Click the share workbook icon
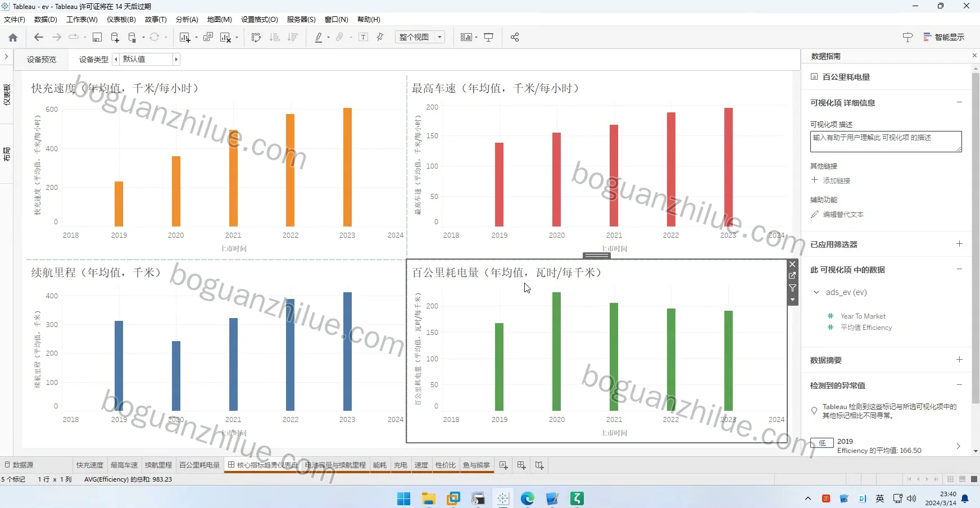The image size is (980, 508). tap(515, 37)
